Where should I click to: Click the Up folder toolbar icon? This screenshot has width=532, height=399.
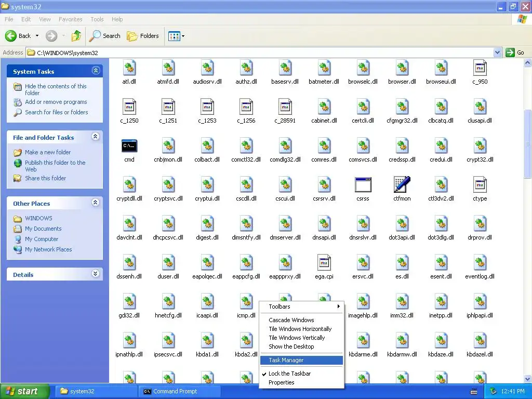(76, 36)
